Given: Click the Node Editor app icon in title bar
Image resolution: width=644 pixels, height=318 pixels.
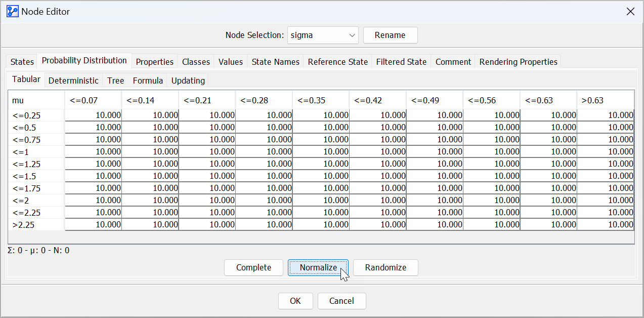Looking at the screenshot, I should 12,11.
